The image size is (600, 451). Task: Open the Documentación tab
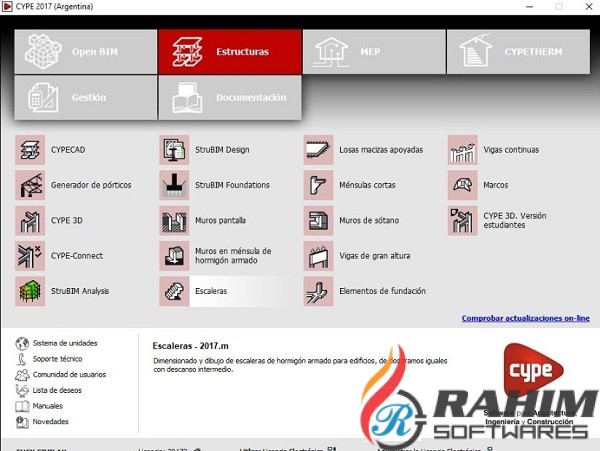pyautogui.click(x=230, y=98)
